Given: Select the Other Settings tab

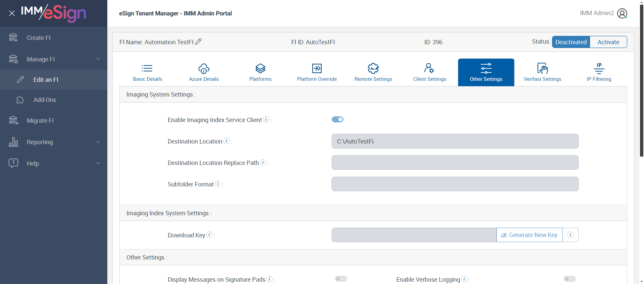Looking at the screenshot, I should coord(486,72).
